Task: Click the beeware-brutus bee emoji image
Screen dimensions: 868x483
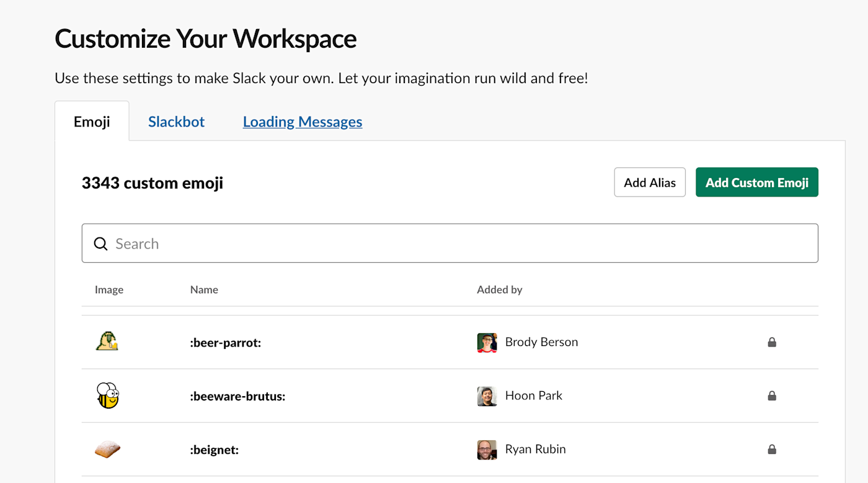Action: pyautogui.click(x=107, y=396)
